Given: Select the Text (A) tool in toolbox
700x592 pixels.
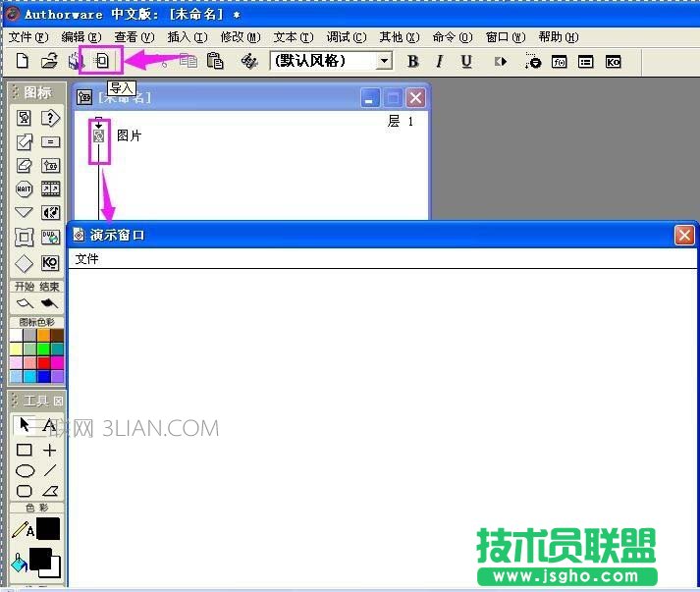Looking at the screenshot, I should 49,424.
